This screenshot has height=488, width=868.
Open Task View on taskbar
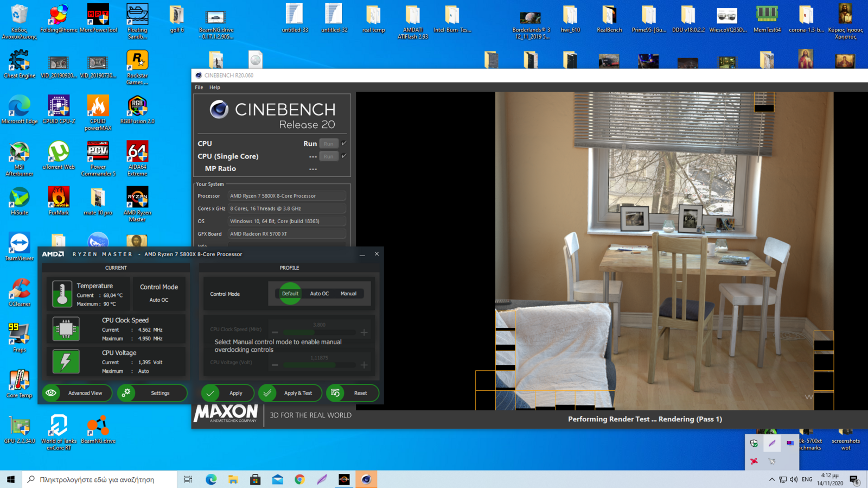click(x=188, y=479)
